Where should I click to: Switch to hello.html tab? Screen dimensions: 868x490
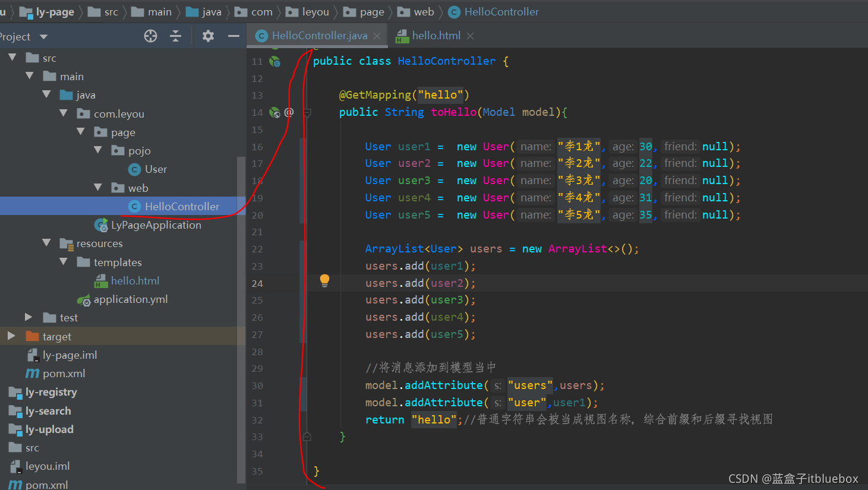click(x=435, y=36)
